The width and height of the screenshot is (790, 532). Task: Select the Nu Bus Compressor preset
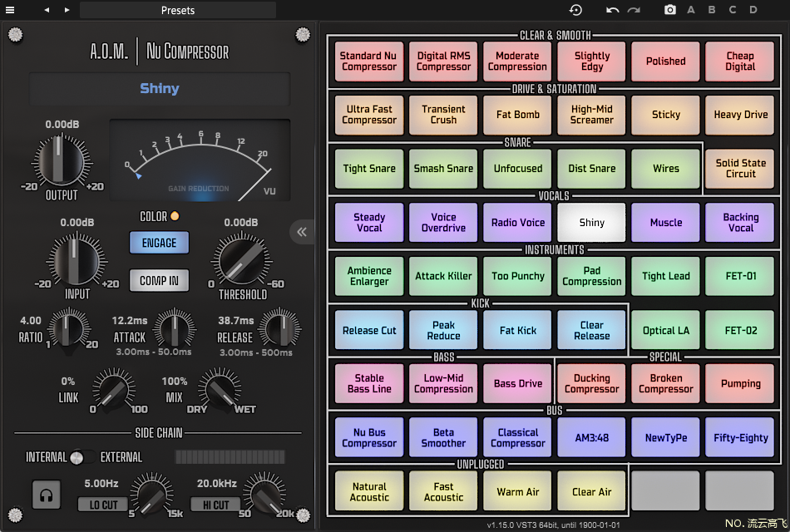click(369, 438)
